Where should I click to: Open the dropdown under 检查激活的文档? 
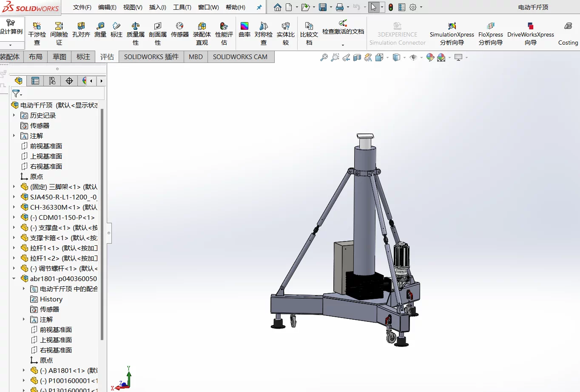(x=343, y=45)
